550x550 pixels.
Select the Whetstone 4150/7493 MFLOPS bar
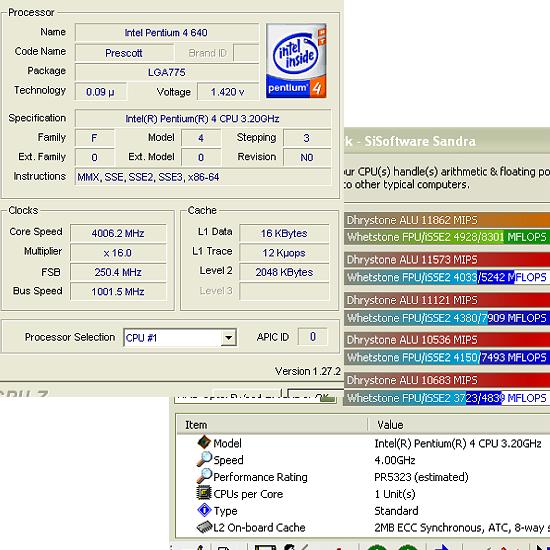point(447,357)
